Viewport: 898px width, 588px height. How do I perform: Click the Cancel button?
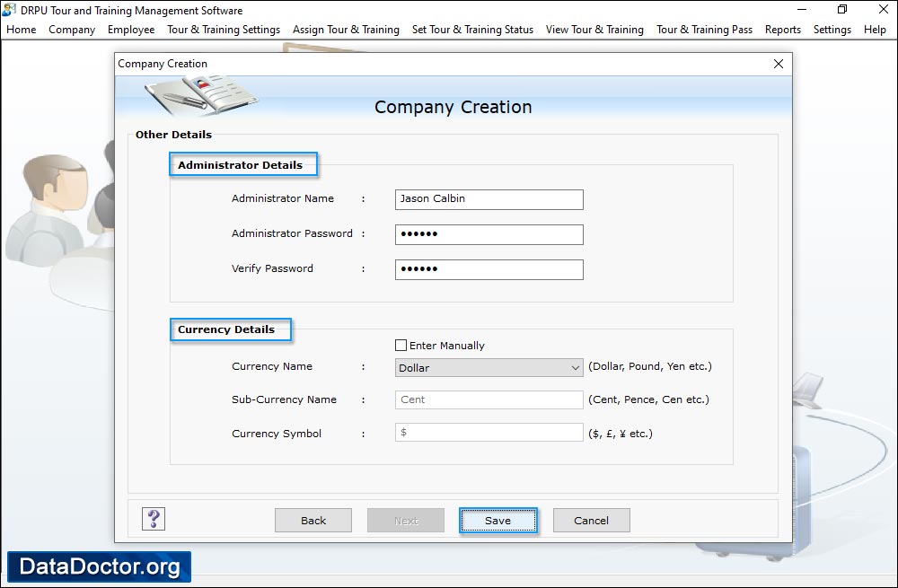pyautogui.click(x=591, y=521)
